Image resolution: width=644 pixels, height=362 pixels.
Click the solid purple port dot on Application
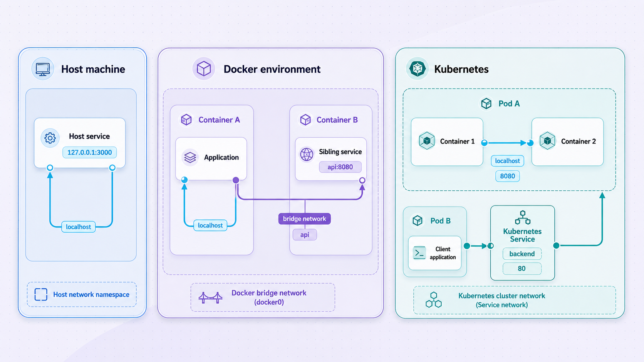pos(236,180)
